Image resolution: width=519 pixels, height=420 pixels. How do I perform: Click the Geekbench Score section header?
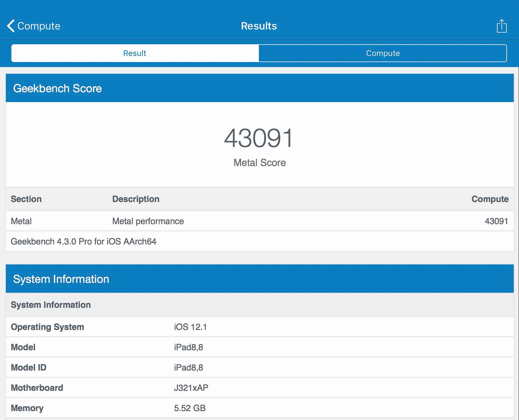tap(259, 88)
